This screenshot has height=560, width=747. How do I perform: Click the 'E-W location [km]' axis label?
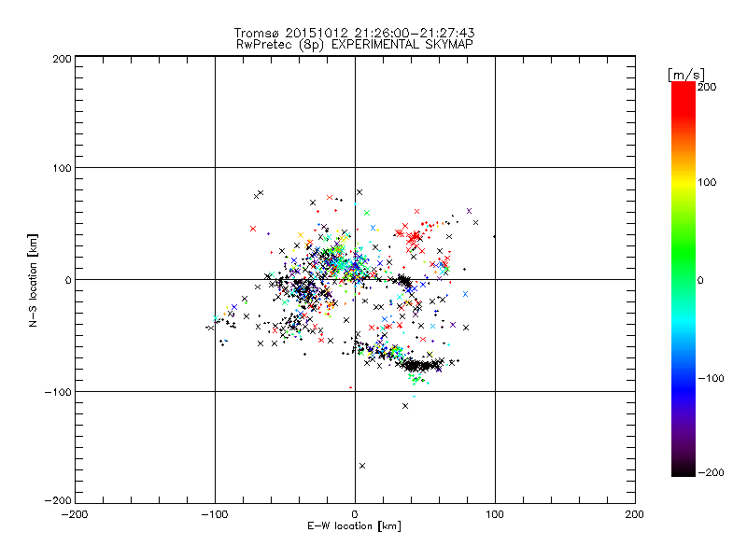coord(354,525)
